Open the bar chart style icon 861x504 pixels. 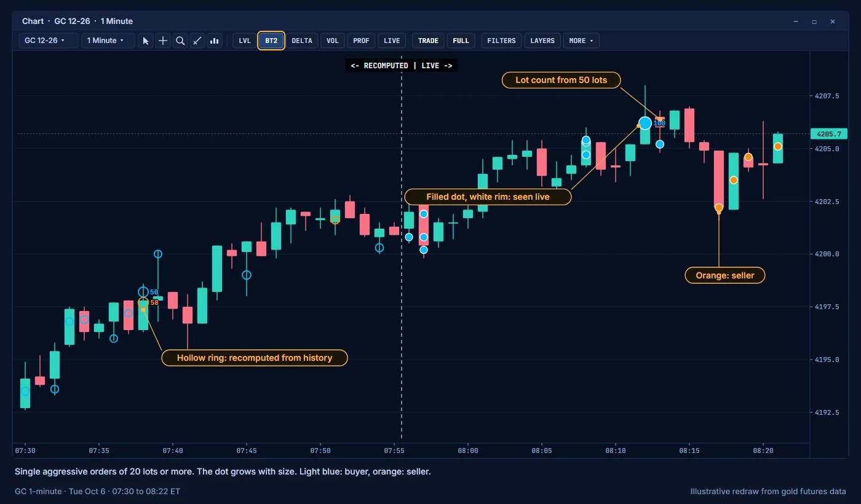(x=215, y=41)
